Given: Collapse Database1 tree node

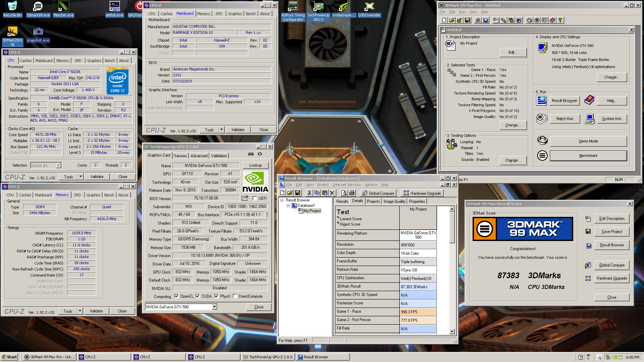Looking at the screenshot, I should (x=288, y=205).
